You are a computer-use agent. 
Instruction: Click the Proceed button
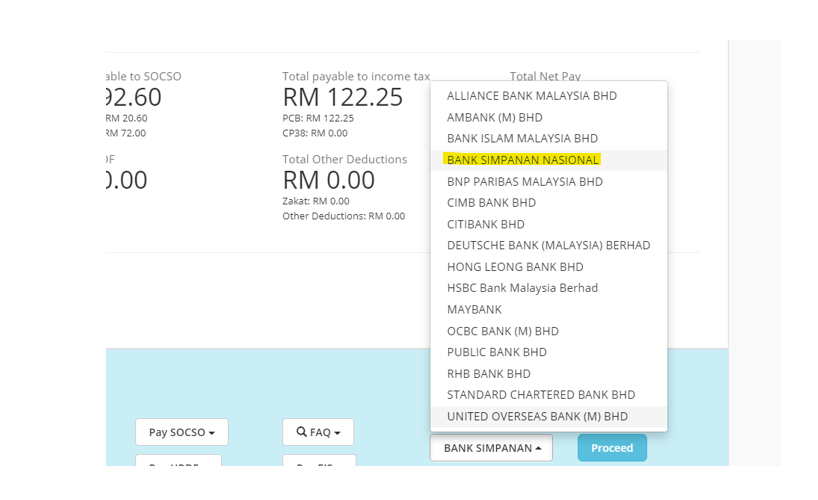[x=612, y=448]
